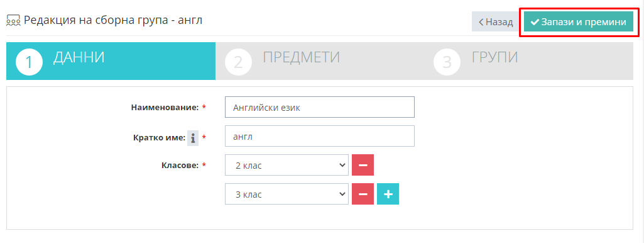The width and height of the screenshot is (644, 243).
Task: Focus the Наименование field with Английски език
Action: 320,107
